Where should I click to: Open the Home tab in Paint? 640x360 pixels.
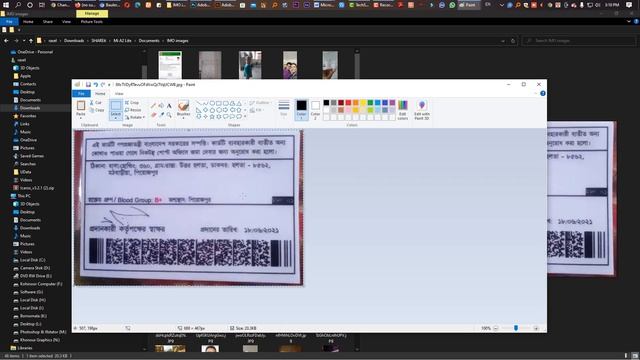click(x=100, y=94)
